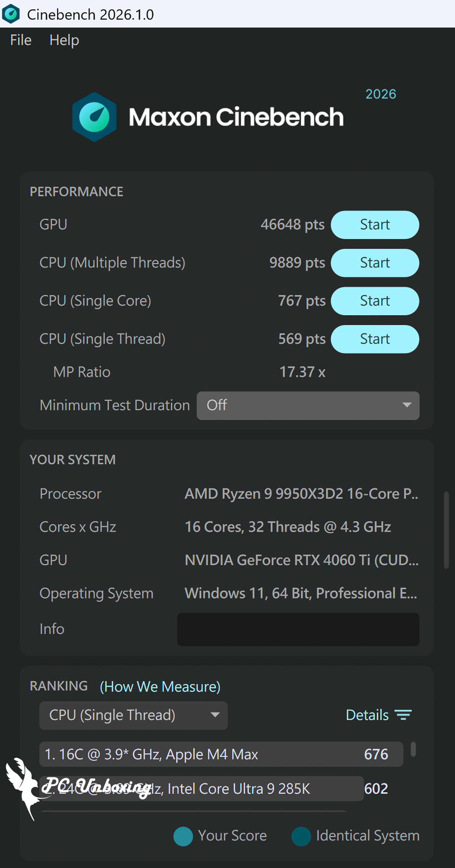Open the Minimum Test Duration dropdown
This screenshot has width=455, height=868.
pos(308,405)
